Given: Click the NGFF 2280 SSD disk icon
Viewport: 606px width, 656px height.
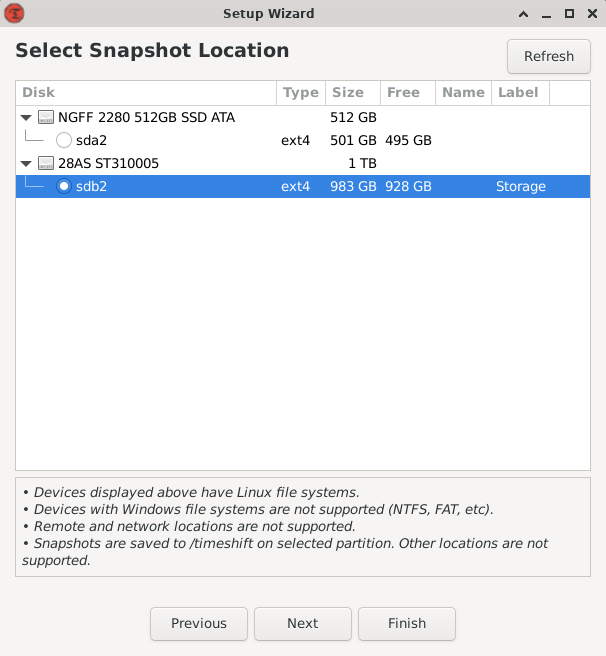Looking at the screenshot, I should pyautogui.click(x=46, y=118).
